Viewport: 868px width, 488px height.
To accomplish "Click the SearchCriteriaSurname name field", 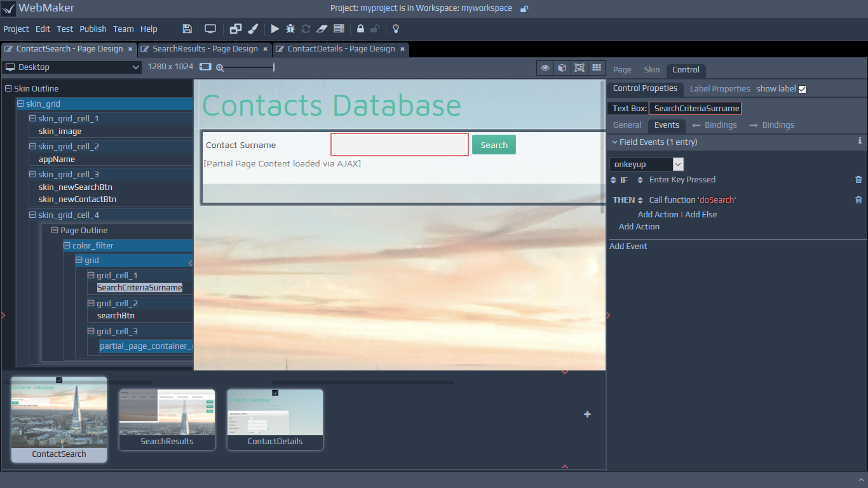I will click(695, 109).
